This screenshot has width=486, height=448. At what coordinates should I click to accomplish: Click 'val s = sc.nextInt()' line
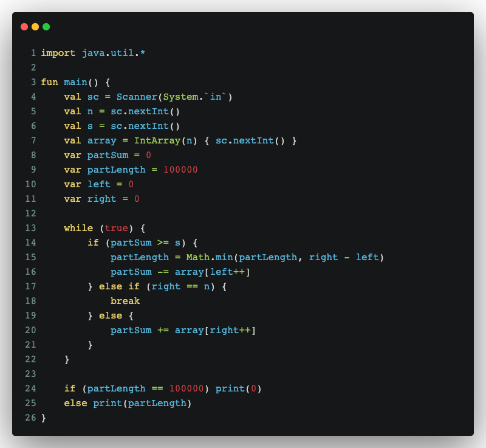click(122, 126)
